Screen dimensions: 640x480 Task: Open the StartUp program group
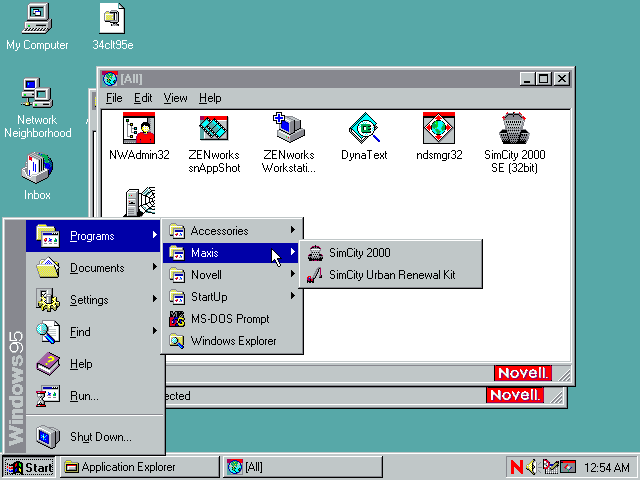pyautogui.click(x=232, y=297)
